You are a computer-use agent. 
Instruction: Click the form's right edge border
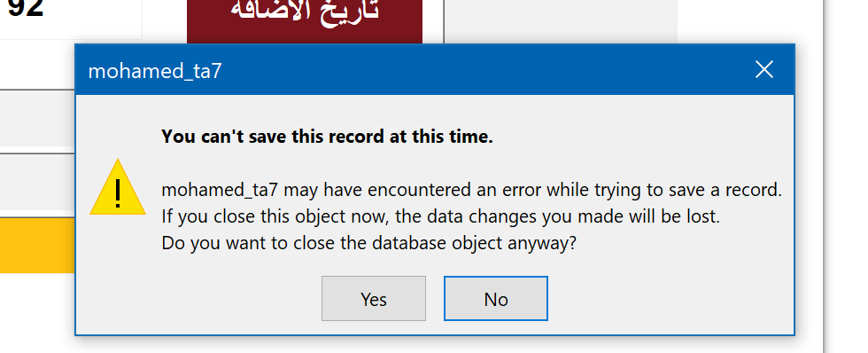click(x=824, y=176)
